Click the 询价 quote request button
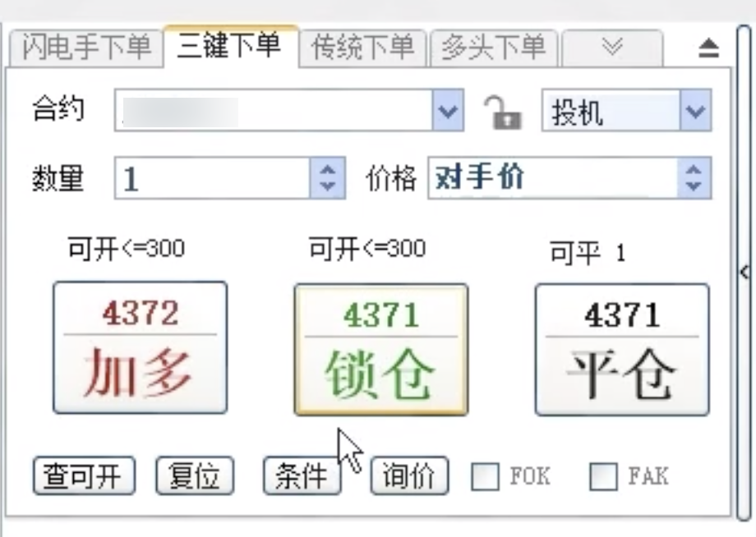Viewport: 756px width, 537px height. 408,475
